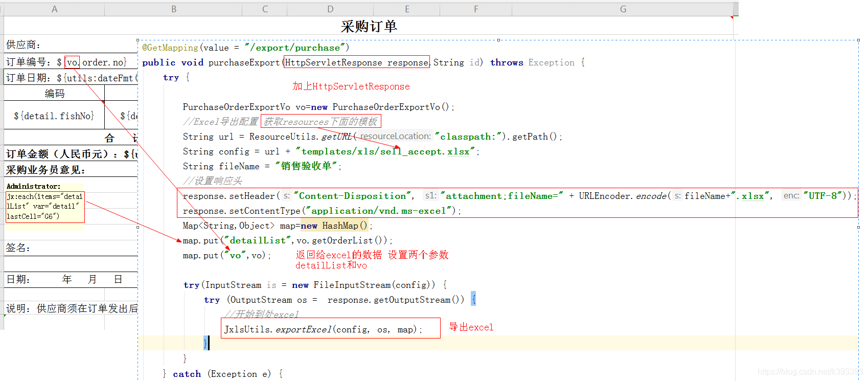Click the 采购订单 title cell
The width and height of the screenshot is (868, 381).
click(369, 26)
